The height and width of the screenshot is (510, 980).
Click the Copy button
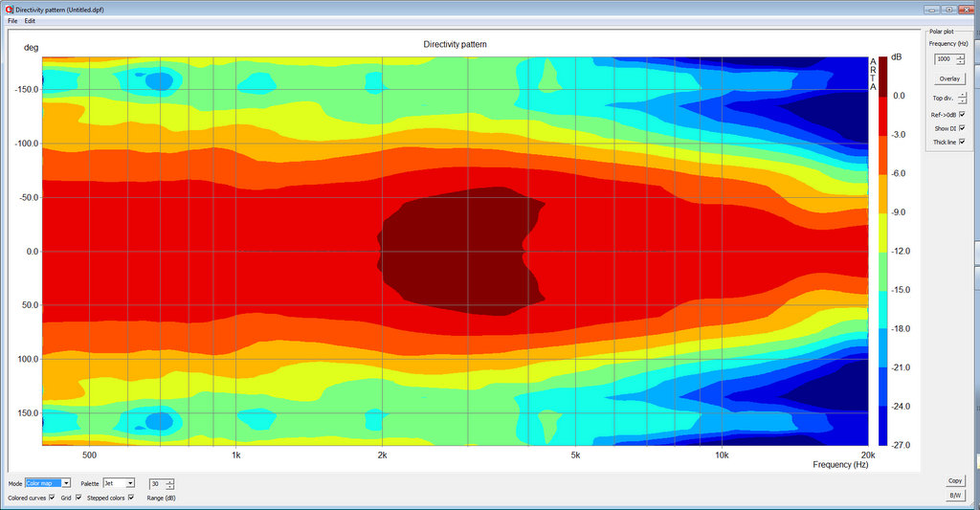(x=954, y=481)
